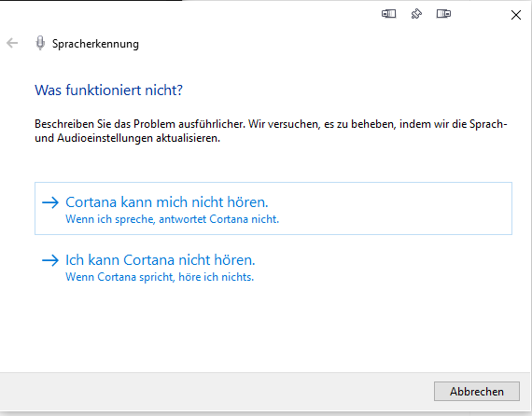This screenshot has width=532, height=416.
Task: Click the microphone icon in the header
Action: [40, 43]
